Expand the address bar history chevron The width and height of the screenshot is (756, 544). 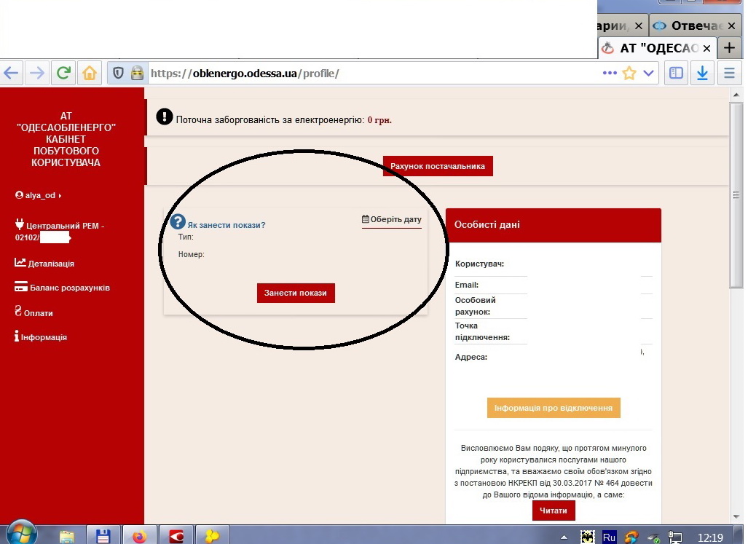648,74
